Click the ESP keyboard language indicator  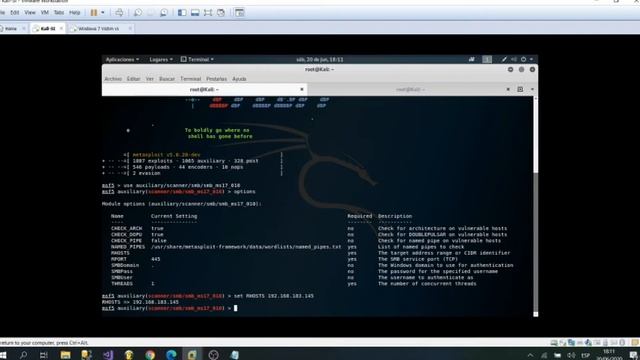tap(585, 356)
